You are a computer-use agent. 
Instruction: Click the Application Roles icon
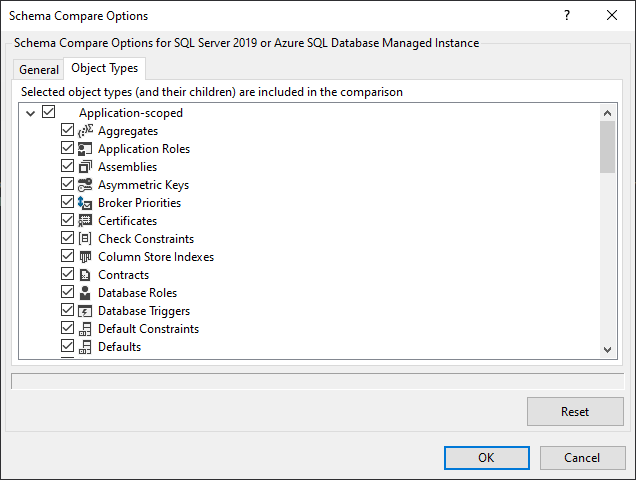(x=85, y=149)
